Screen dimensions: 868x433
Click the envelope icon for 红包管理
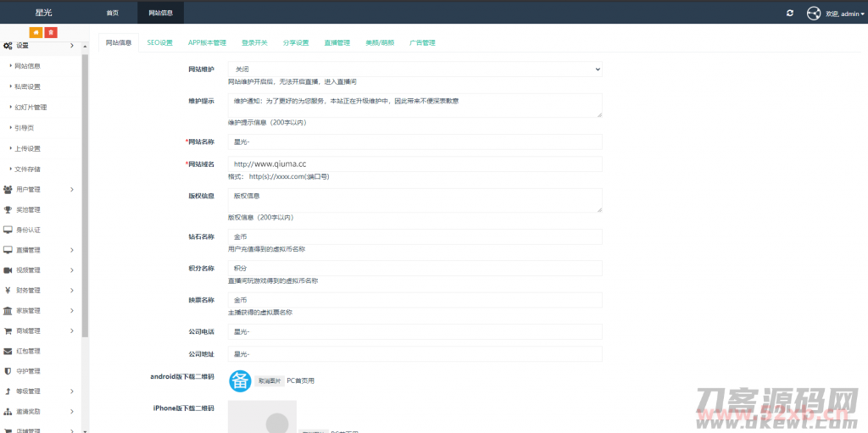coord(8,351)
